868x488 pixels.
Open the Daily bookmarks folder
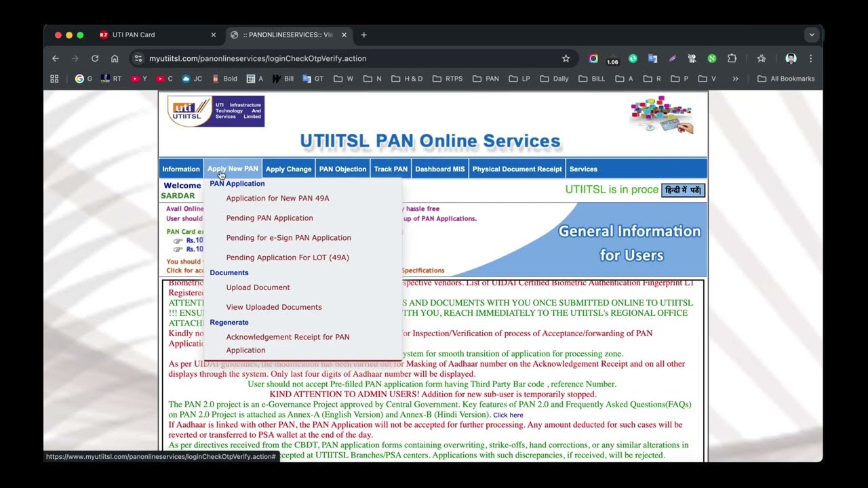554,79
